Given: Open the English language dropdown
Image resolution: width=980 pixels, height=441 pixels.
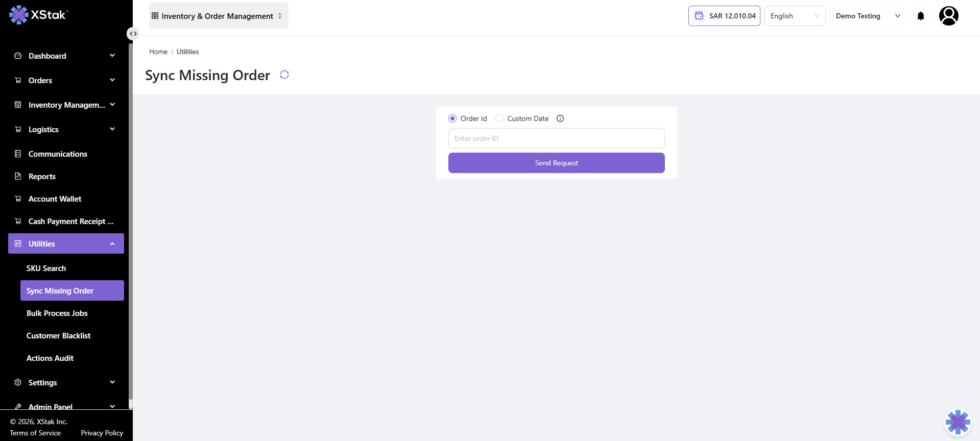Looking at the screenshot, I should point(795,16).
